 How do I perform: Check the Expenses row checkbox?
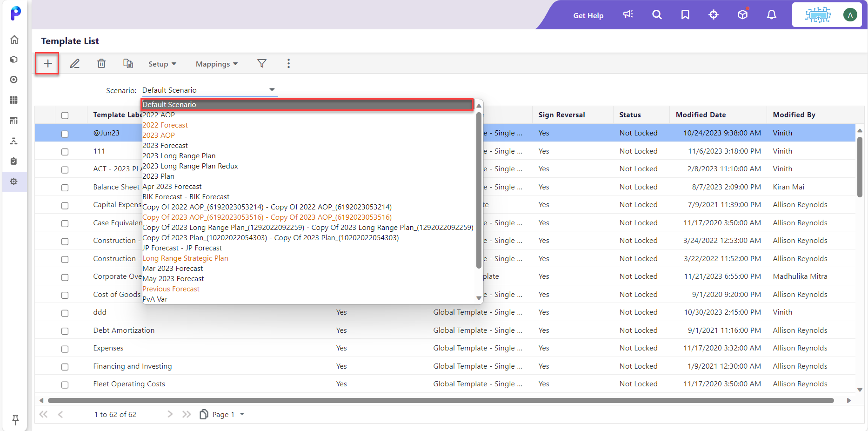pyautogui.click(x=65, y=349)
